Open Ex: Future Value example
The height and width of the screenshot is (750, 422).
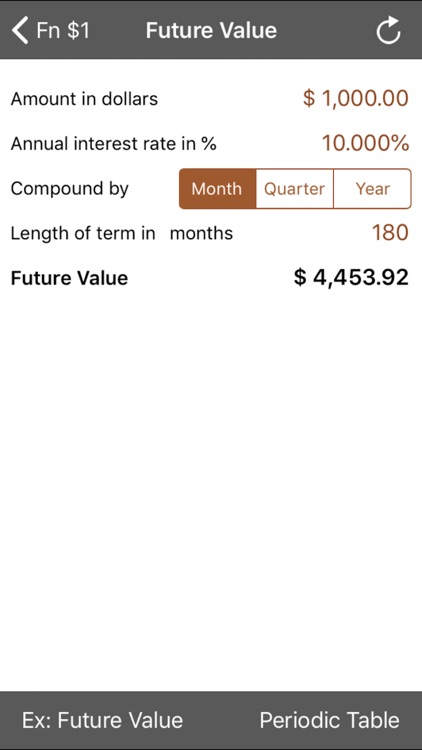coord(102,720)
